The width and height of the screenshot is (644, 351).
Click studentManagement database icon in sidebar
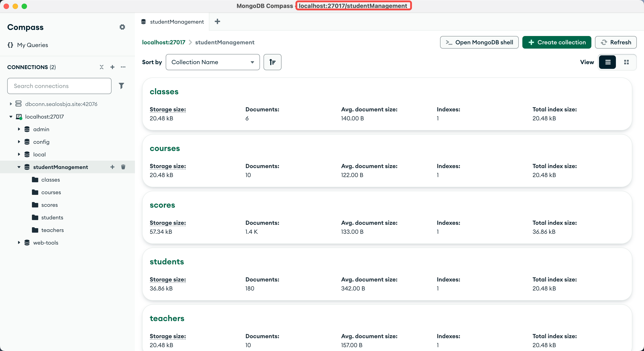[x=27, y=167]
